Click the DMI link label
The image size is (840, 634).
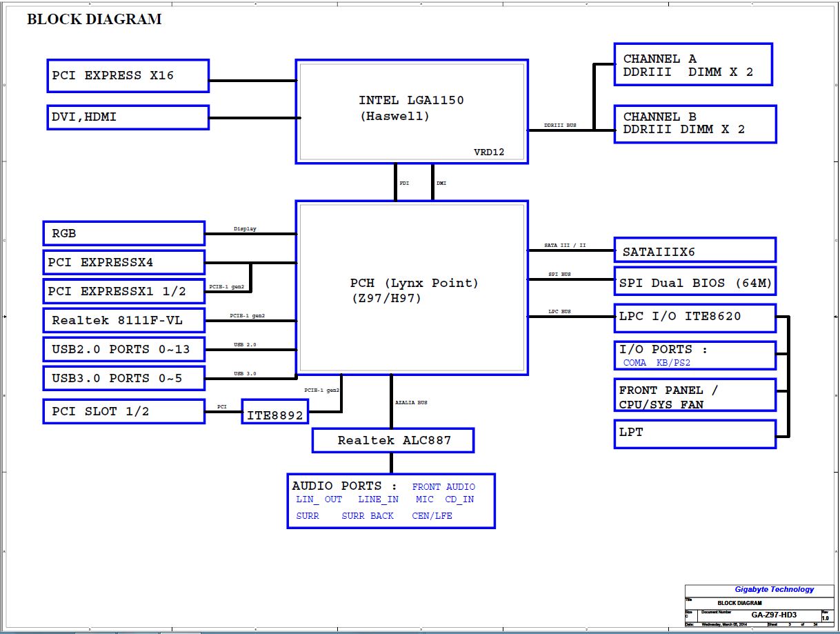pyautogui.click(x=441, y=184)
